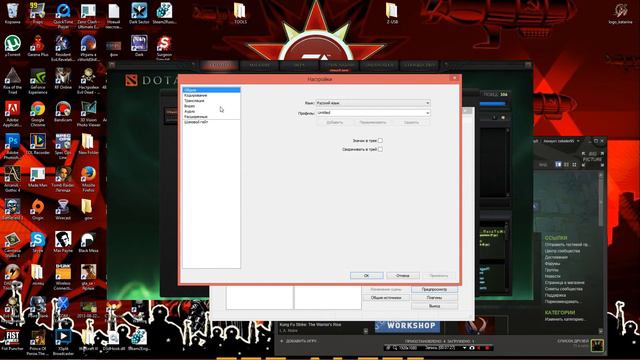Open the RF Online desktop icon
The image size is (640, 360).
(x=63, y=78)
